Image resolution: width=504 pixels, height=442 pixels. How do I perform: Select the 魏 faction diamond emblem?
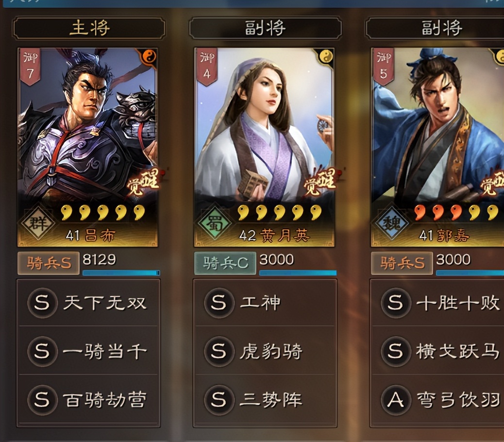[391, 223]
